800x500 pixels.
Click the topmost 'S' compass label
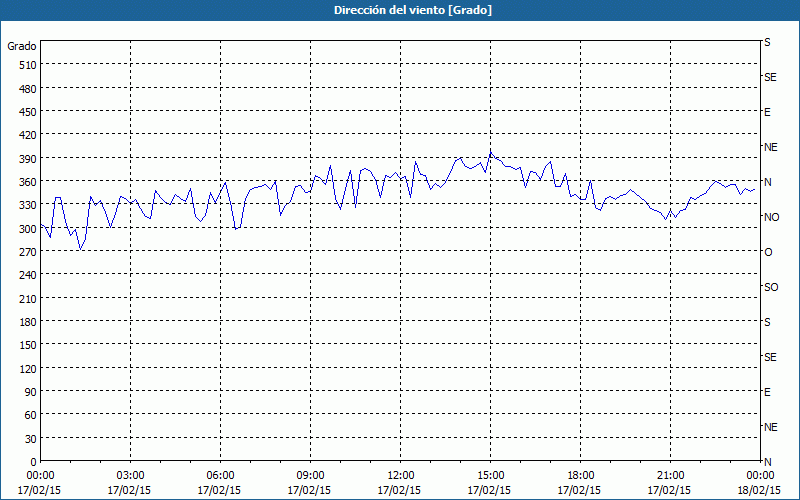[767, 42]
